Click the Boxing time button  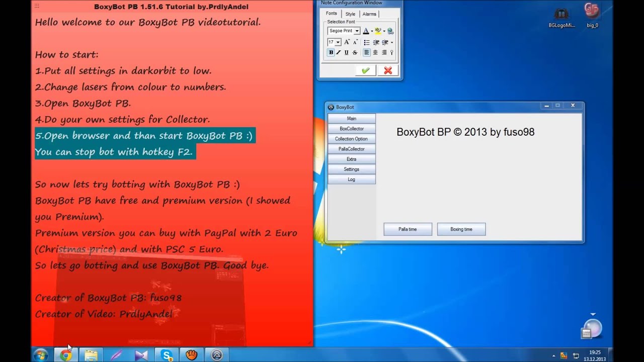click(461, 229)
